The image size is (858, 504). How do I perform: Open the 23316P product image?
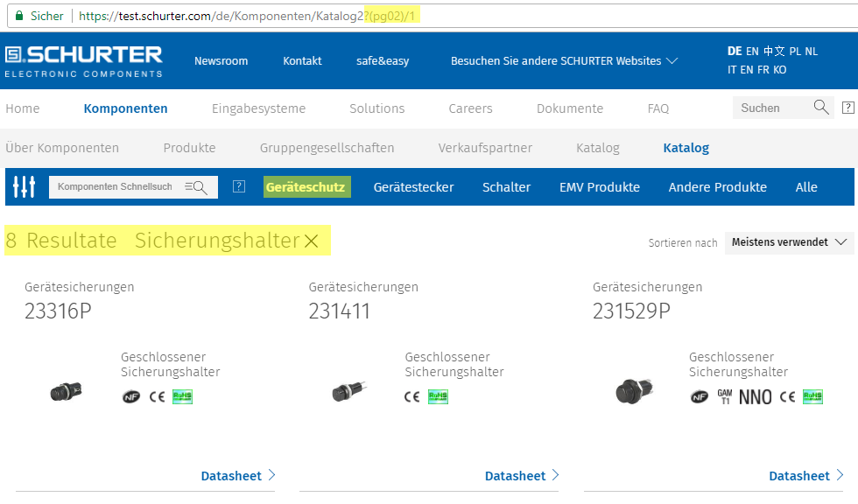(x=67, y=391)
